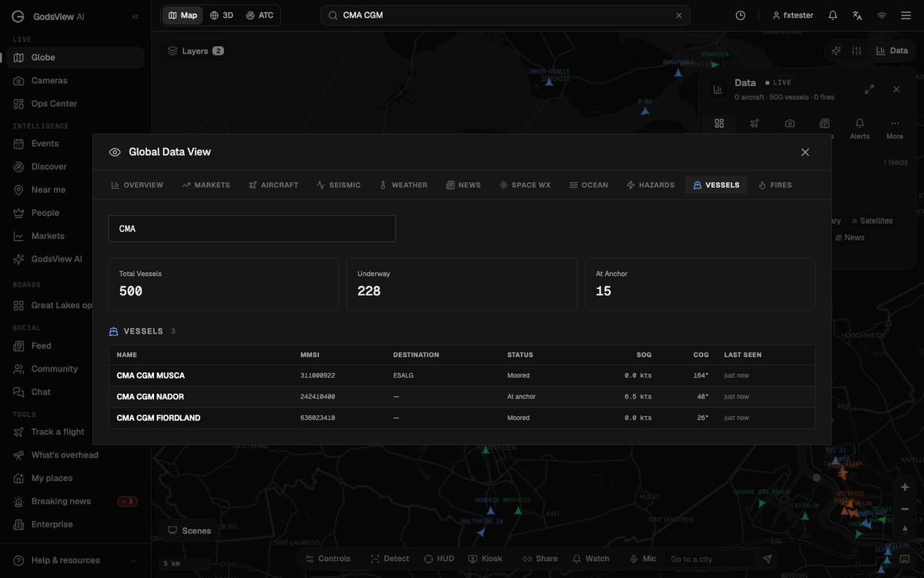Toggle Kiosk mode
This screenshot has width=924, height=578.
[485, 559]
